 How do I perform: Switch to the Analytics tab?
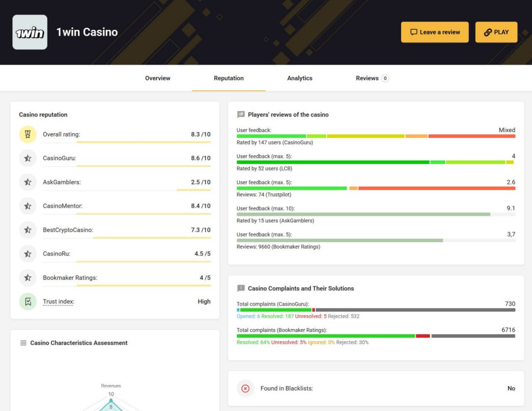pos(300,78)
